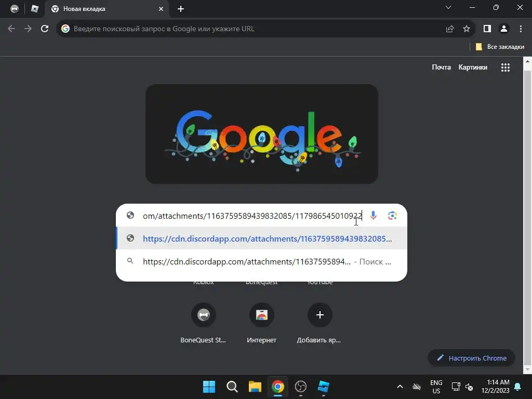Open the Все закладки bookmarks folder

(500, 47)
